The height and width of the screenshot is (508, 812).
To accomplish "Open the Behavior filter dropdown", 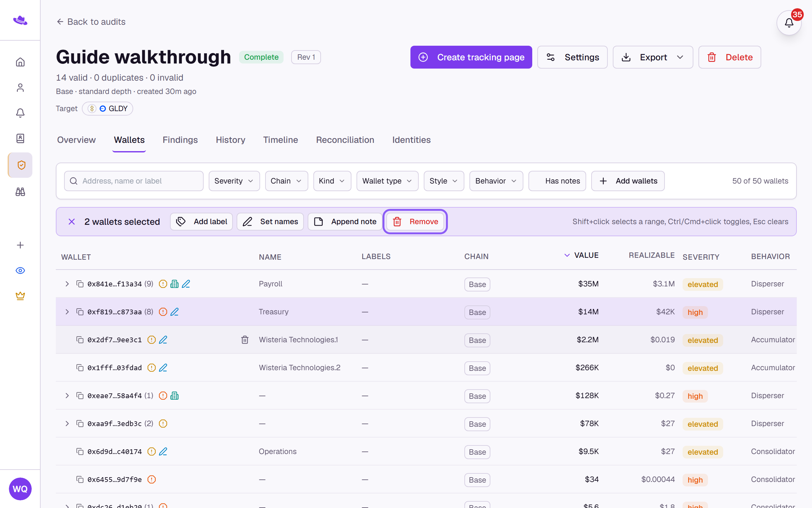I will click(496, 181).
